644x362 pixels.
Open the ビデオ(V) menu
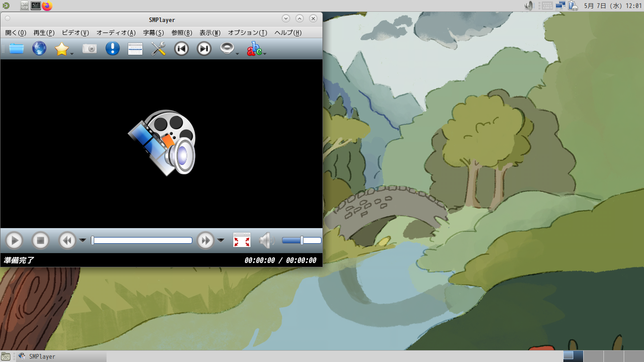75,33
